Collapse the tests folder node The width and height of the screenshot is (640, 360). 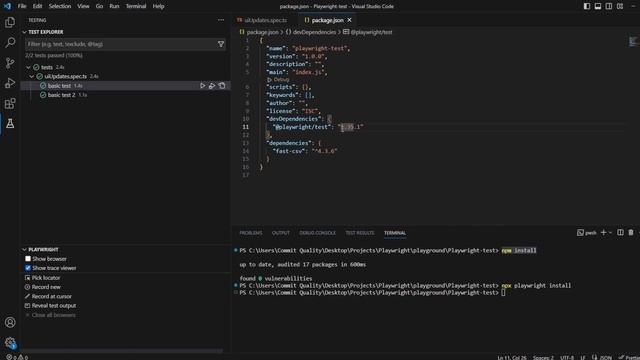[x=28, y=67]
